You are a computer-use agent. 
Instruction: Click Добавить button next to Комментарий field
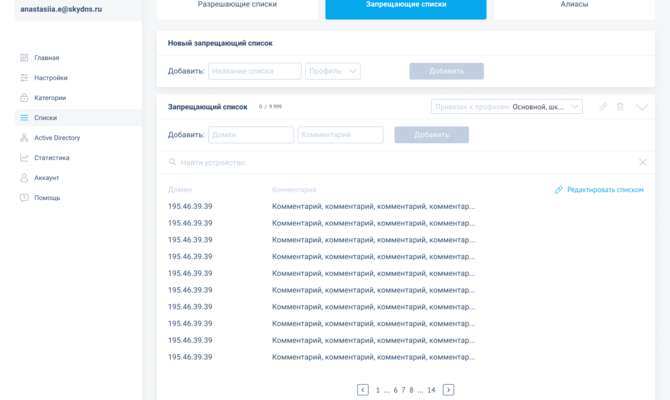(432, 135)
